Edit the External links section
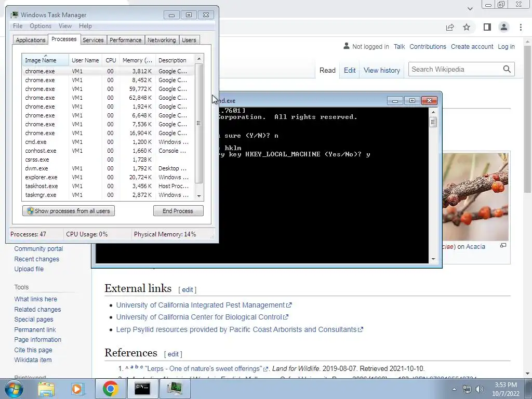 (x=187, y=289)
